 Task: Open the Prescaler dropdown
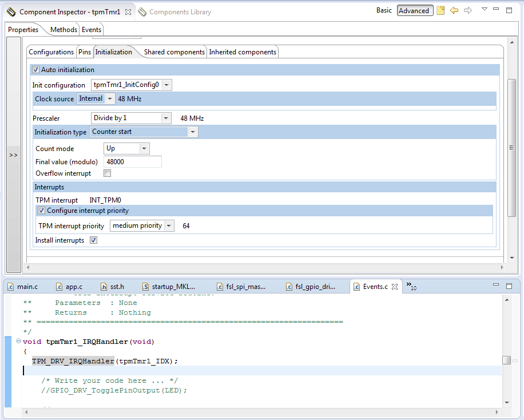(166, 118)
